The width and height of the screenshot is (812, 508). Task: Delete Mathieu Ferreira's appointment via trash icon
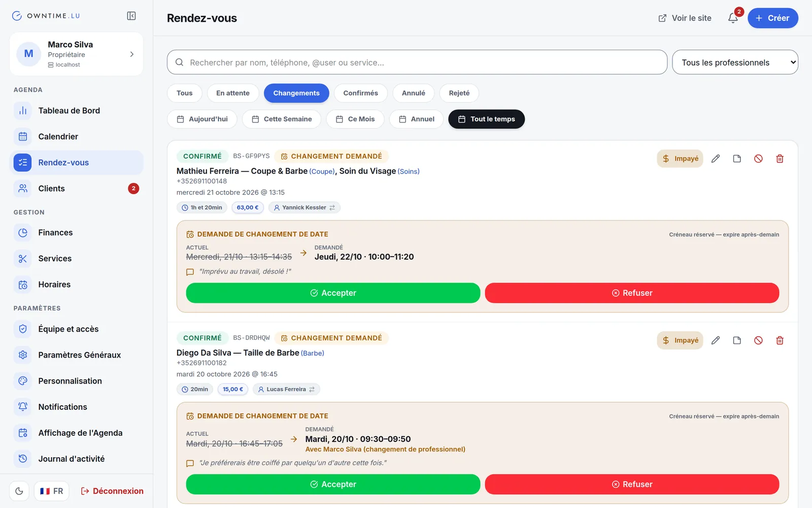click(780, 158)
